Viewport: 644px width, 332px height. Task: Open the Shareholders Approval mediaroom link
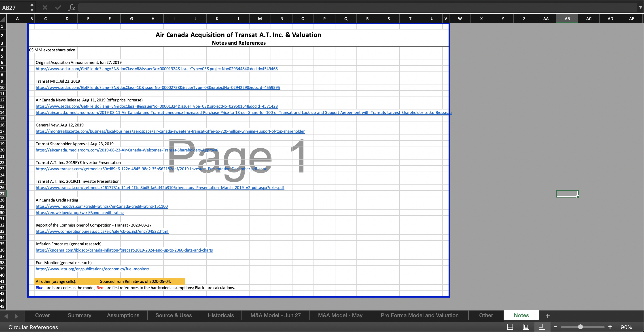(127, 150)
